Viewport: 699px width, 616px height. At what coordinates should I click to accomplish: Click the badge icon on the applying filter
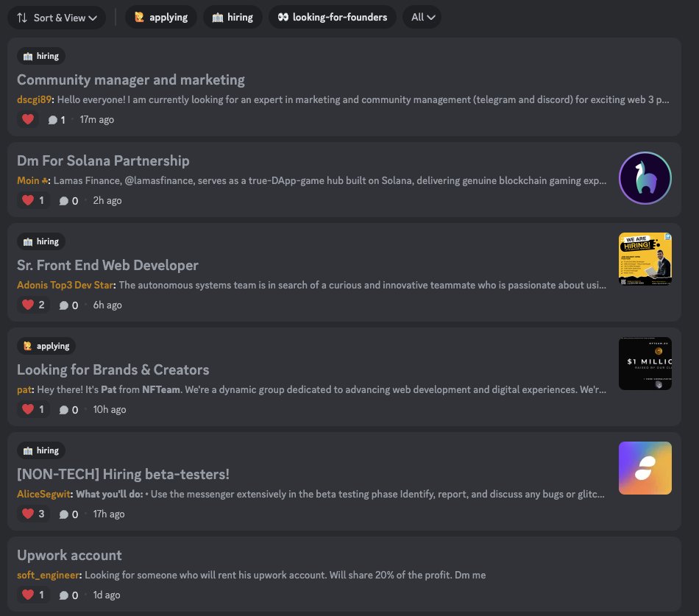[x=138, y=17]
